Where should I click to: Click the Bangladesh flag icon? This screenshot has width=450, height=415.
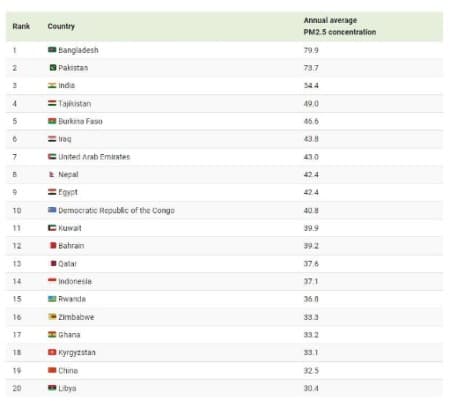point(52,50)
